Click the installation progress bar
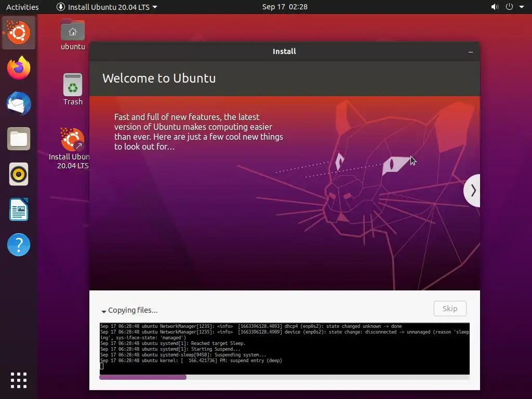This screenshot has height=399, width=532. coord(284,377)
